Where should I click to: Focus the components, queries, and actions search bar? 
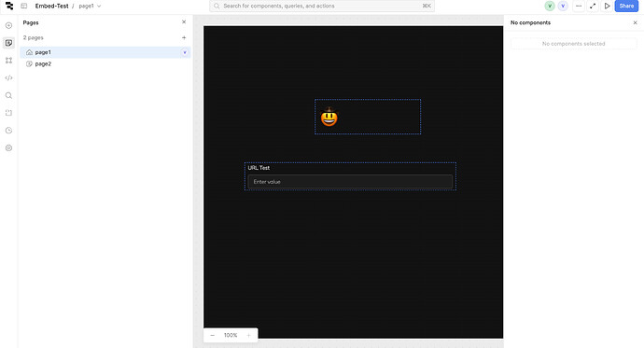pyautogui.click(x=322, y=6)
